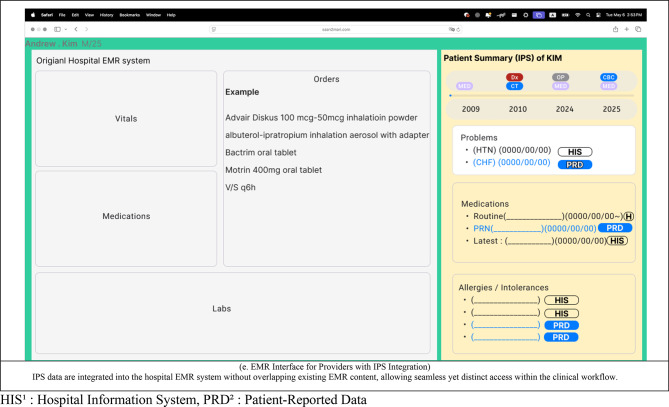Image resolution: width=669 pixels, height=407 pixels.
Task: Open the Safari sidebar dropdown chevron
Action: pos(66,29)
